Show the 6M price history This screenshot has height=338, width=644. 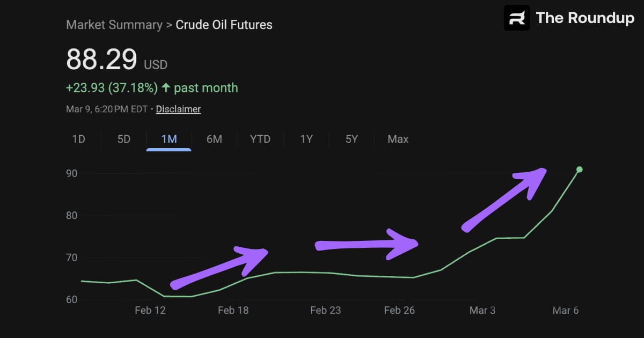click(x=214, y=139)
